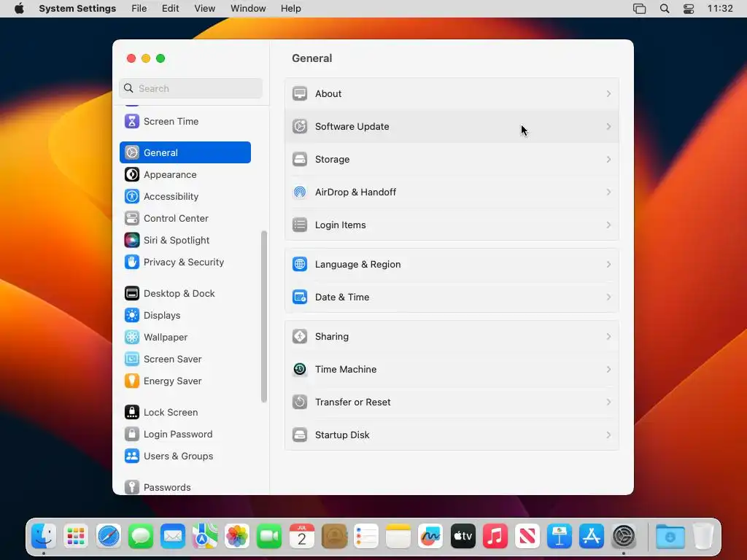Click the Date & Time calendar icon
Image resolution: width=747 pixels, height=560 pixels.
point(300,297)
